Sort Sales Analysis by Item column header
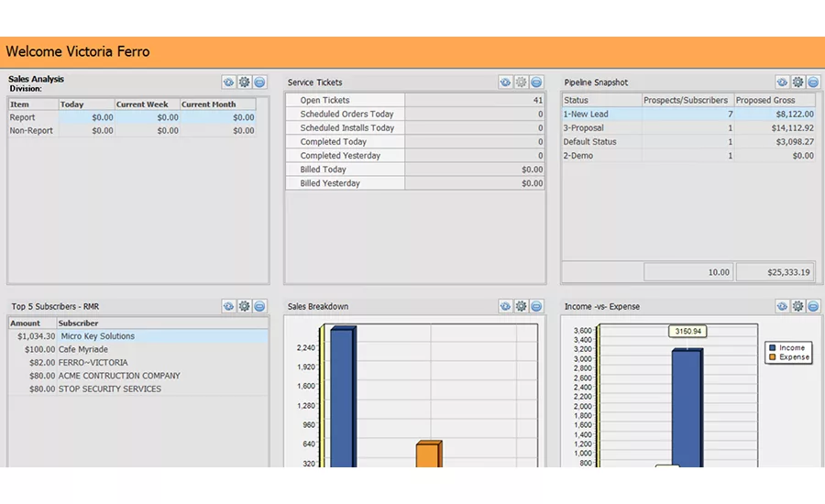 (33, 104)
